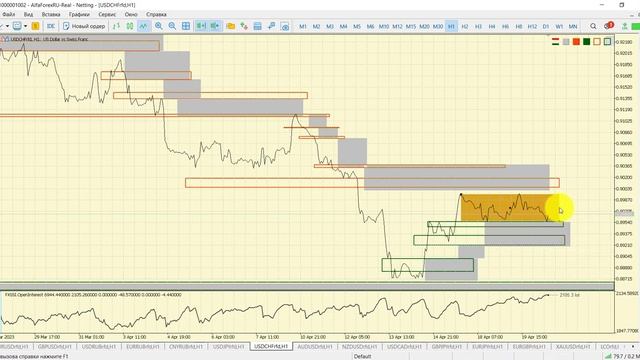
Task: Select the active USDCHFrfd,H1 chart tab
Action: [x=271, y=347]
